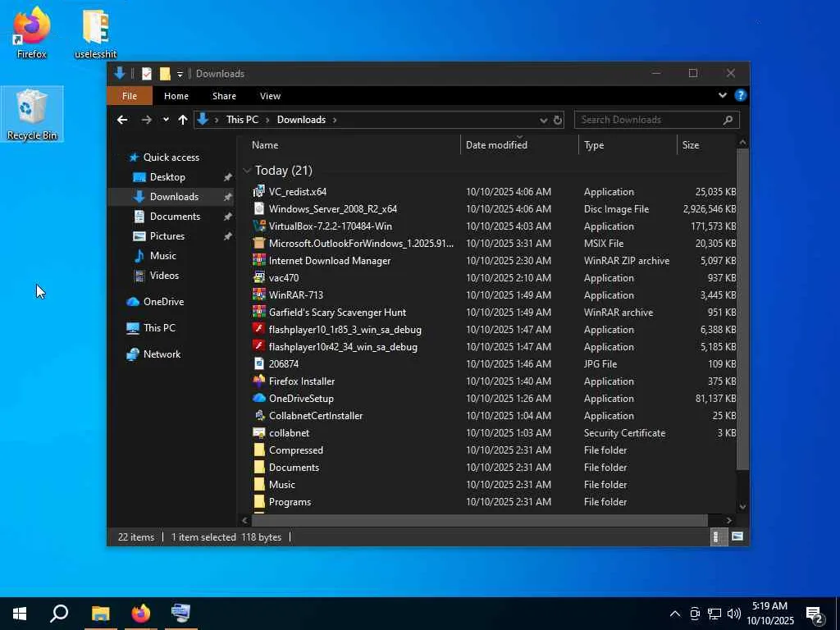Click scroll down arrow in file list

pos(742,506)
